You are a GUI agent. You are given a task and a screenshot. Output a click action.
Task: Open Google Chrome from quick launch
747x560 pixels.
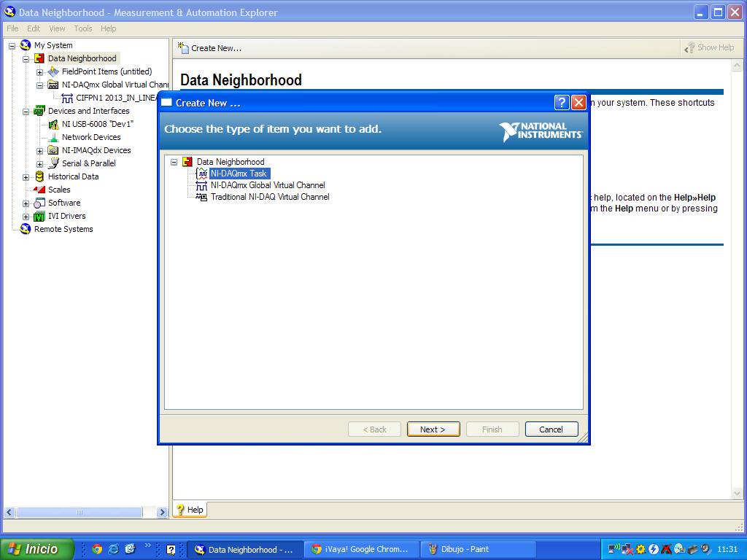pyautogui.click(x=97, y=549)
